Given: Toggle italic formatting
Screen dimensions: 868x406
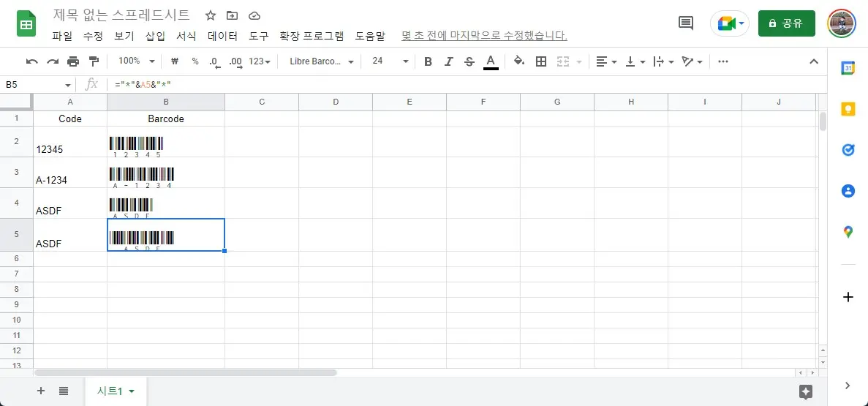Looking at the screenshot, I should pyautogui.click(x=448, y=61).
